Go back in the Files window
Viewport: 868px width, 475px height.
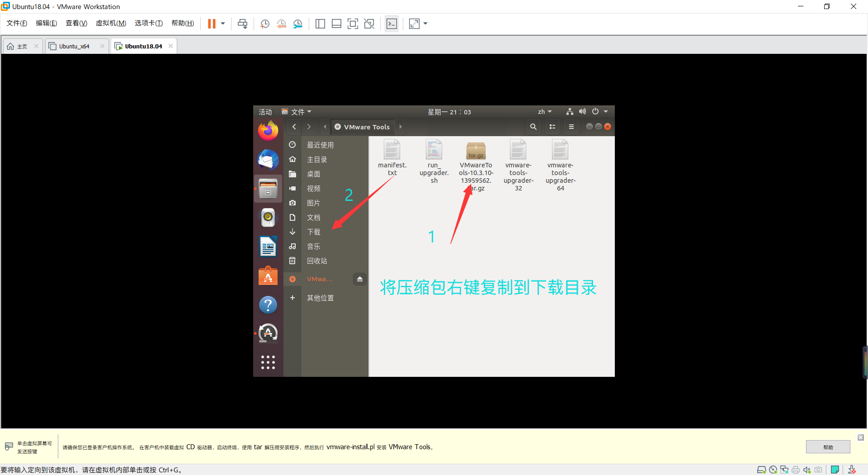click(x=294, y=127)
